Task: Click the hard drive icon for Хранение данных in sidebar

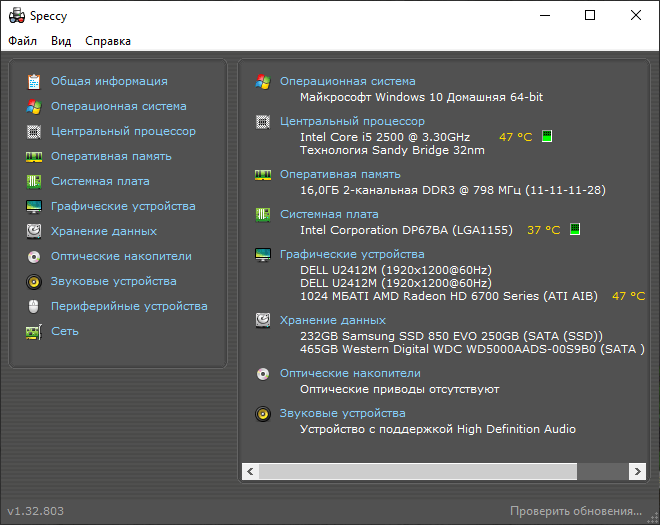Action: coord(33,231)
